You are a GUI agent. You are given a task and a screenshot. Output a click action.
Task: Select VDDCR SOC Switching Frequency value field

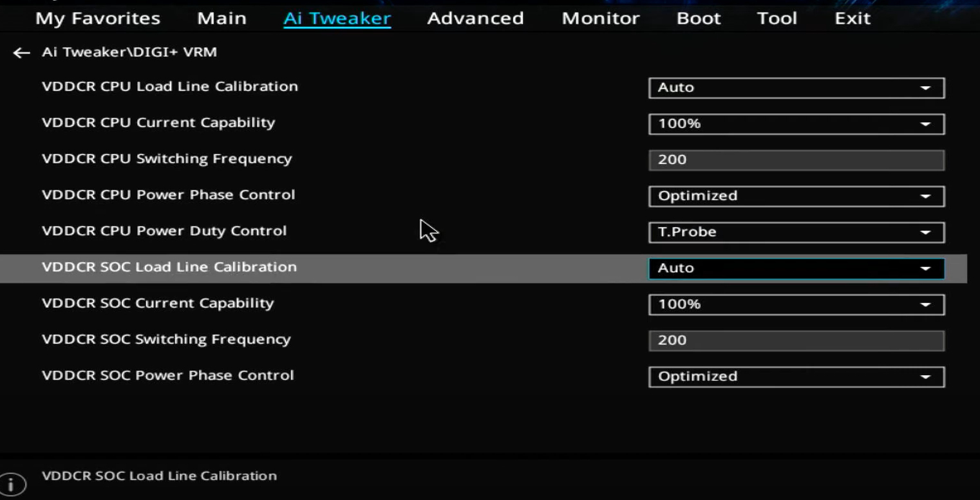tap(796, 340)
